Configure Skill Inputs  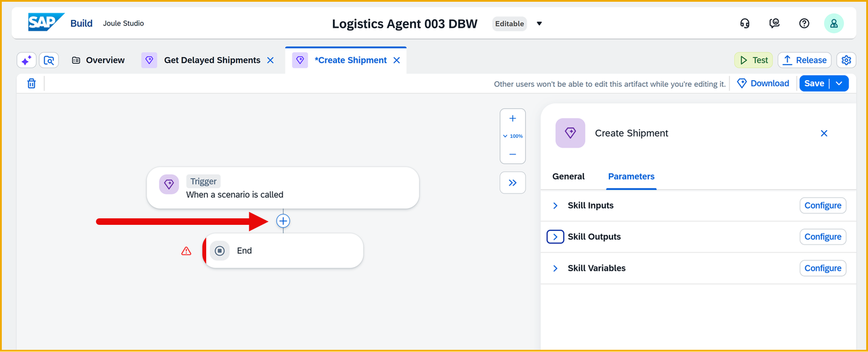[x=823, y=206]
